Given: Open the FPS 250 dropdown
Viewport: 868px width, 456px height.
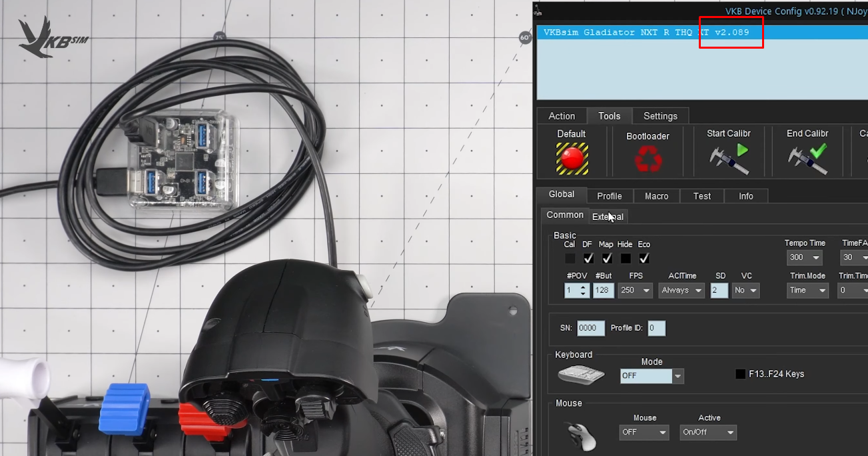Looking at the screenshot, I should click(x=636, y=291).
